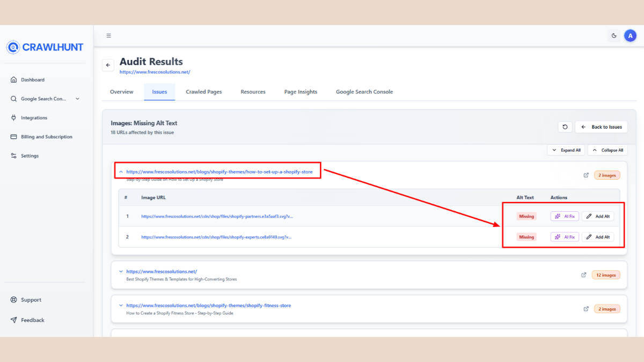Click Add Alt for shopify-experts image
The image size is (644, 362).
coord(598,237)
